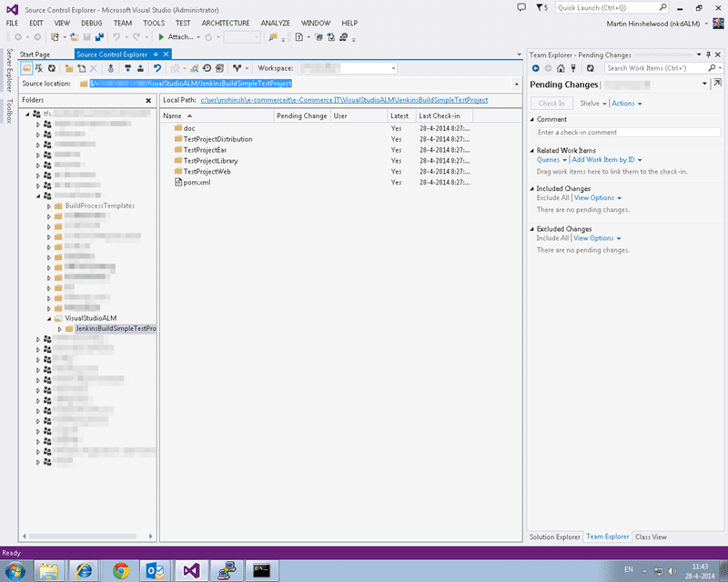Click Team Explorer Refresh icon

coord(590,68)
